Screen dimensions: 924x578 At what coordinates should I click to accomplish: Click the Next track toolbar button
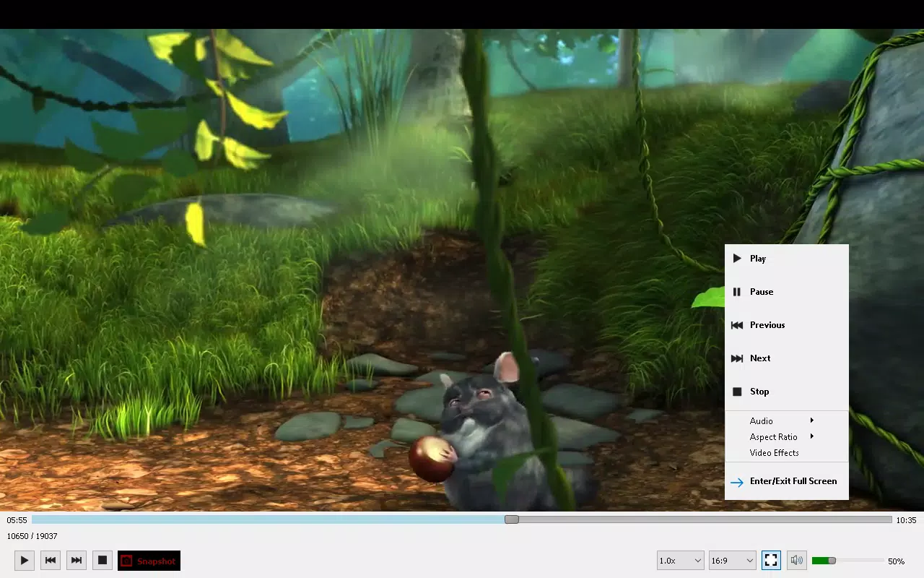[x=77, y=560]
